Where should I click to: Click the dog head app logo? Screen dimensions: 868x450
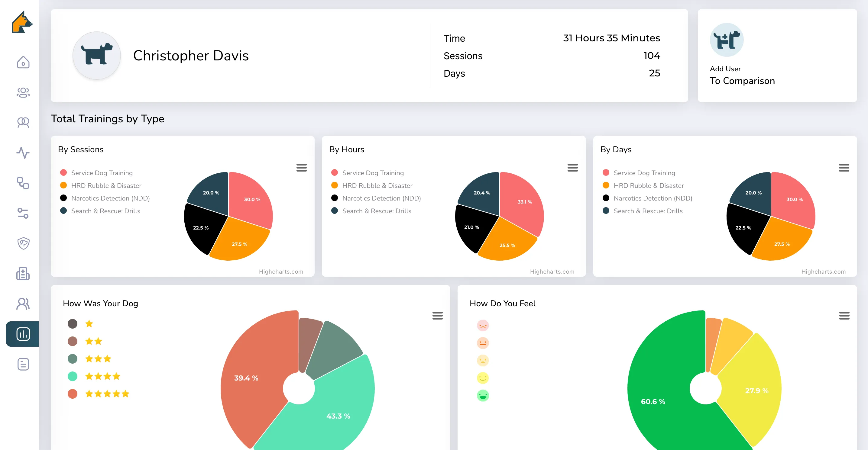tap(22, 22)
